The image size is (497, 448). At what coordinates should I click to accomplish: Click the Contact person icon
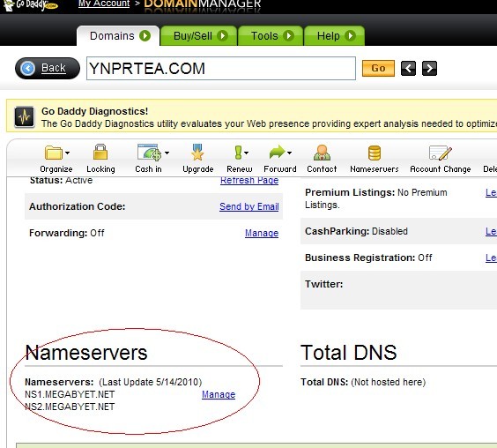[x=322, y=153]
